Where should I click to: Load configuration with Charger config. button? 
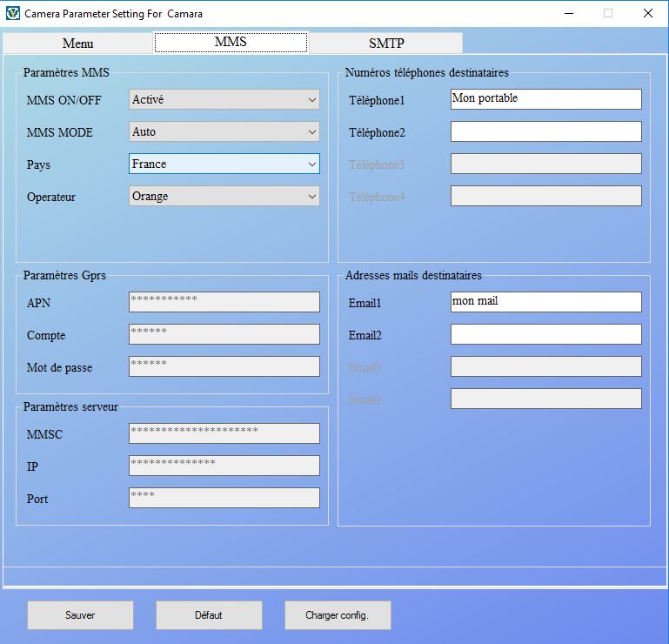(x=338, y=615)
